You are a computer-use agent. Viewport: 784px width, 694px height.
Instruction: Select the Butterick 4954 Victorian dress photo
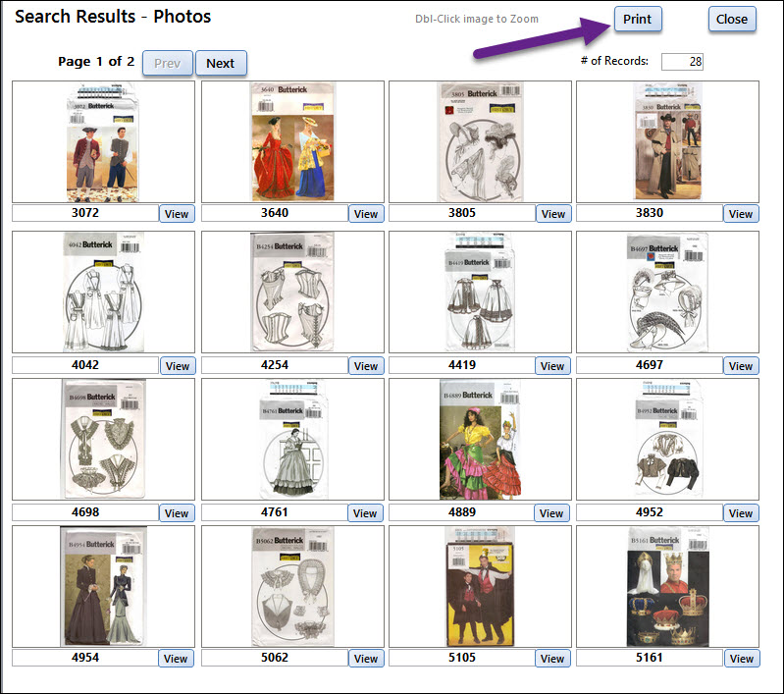coord(103,586)
